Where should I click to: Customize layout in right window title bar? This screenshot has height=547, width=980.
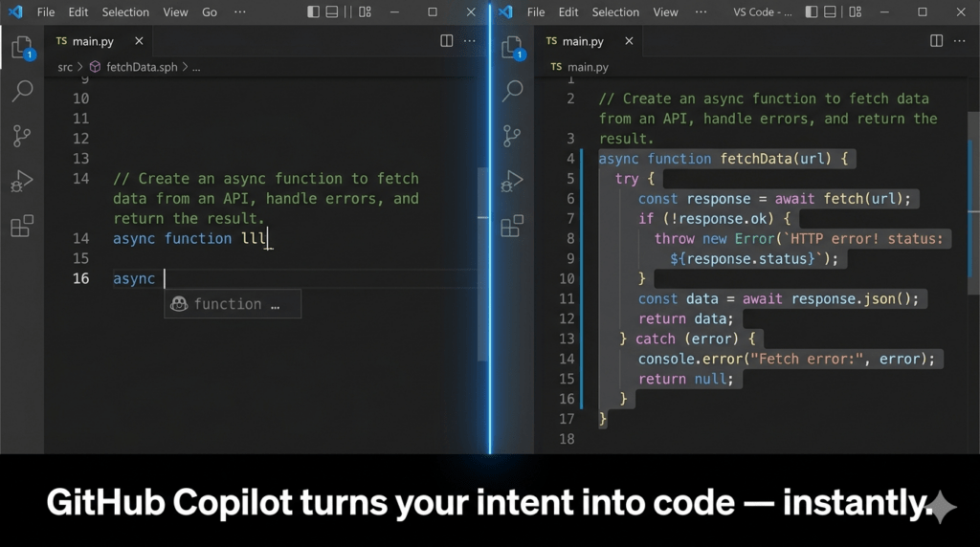[x=855, y=11]
